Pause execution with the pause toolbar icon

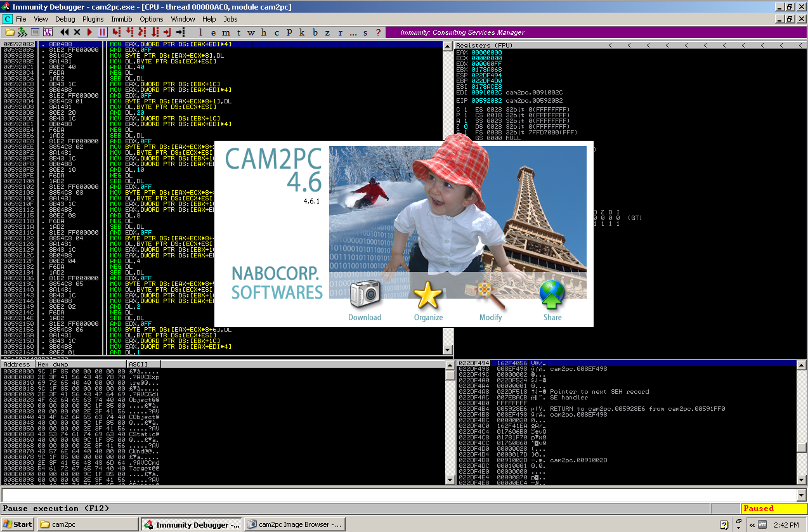tap(102, 32)
